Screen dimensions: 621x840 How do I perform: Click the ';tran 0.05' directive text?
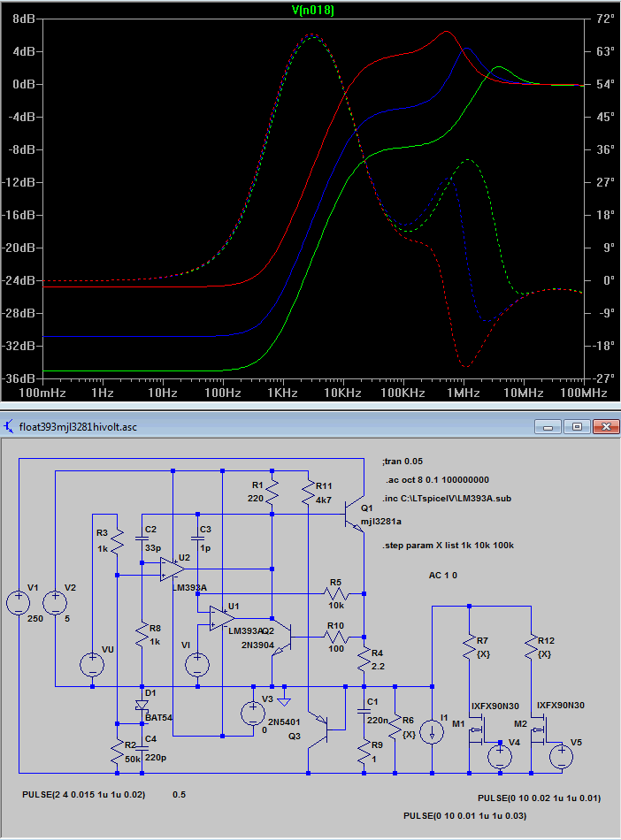click(x=402, y=462)
